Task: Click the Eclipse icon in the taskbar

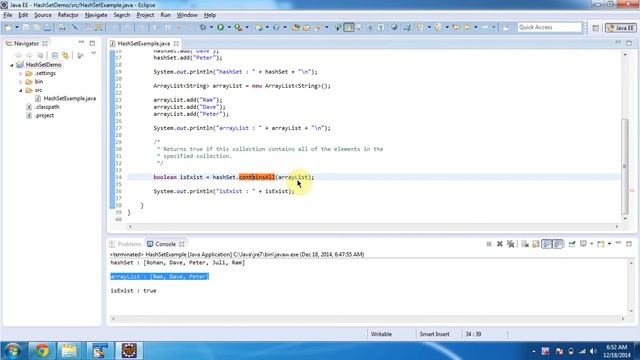Action: point(129,351)
